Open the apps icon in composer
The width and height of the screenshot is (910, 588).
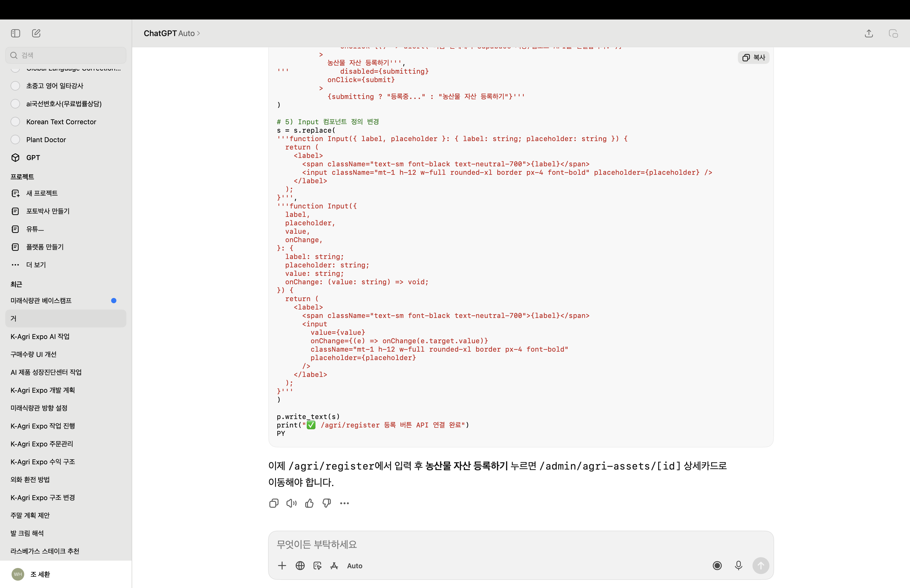tap(334, 566)
